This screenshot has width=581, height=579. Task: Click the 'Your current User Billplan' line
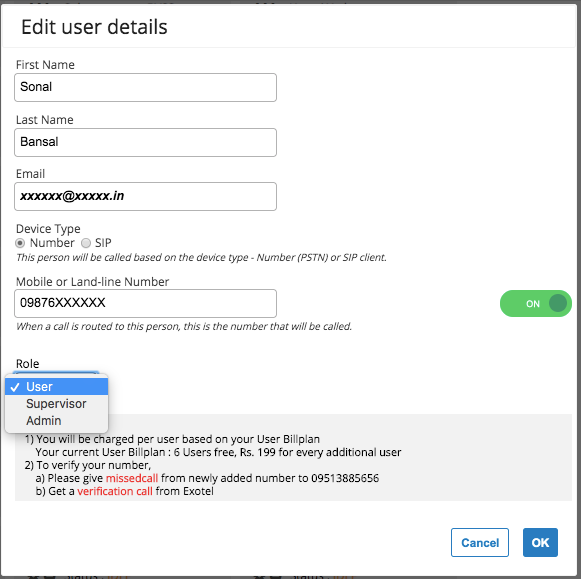[x=218, y=452]
